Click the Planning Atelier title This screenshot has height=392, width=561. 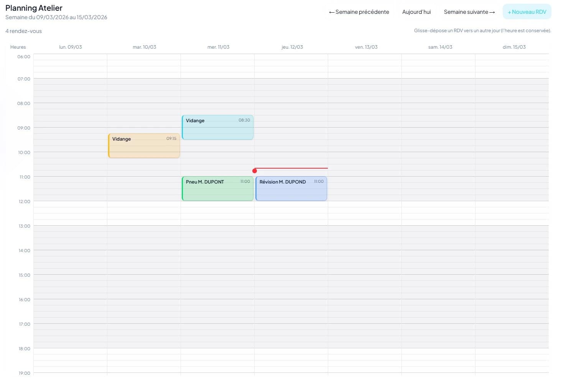[34, 8]
